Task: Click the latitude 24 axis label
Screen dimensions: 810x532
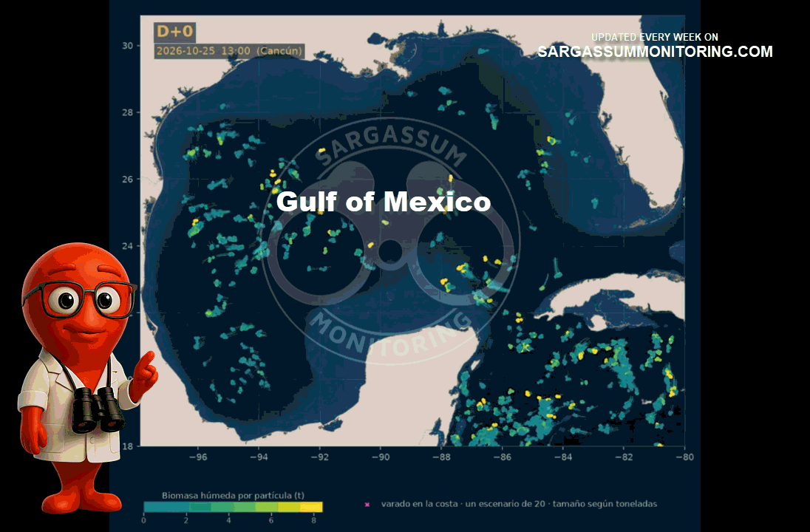Action: [x=128, y=246]
